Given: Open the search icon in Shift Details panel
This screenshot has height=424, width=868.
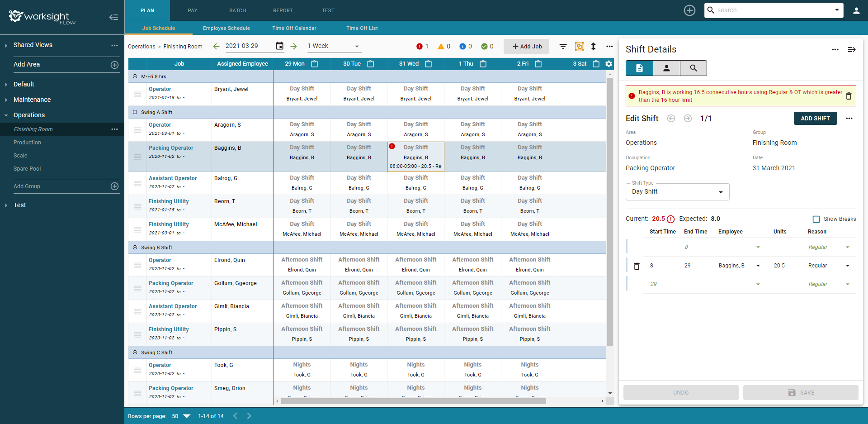Looking at the screenshot, I should coord(693,68).
